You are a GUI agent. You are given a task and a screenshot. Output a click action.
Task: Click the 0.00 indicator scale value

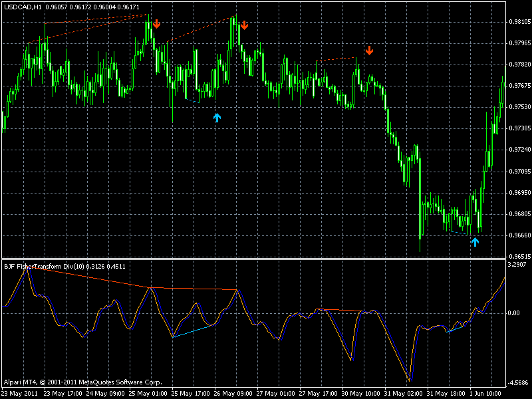click(513, 313)
